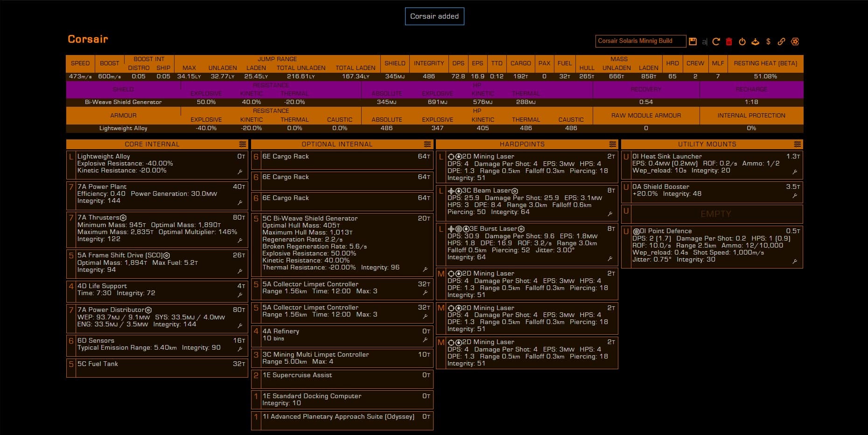Open the Core Internal section options menu
The image size is (868, 435).
coord(242,144)
